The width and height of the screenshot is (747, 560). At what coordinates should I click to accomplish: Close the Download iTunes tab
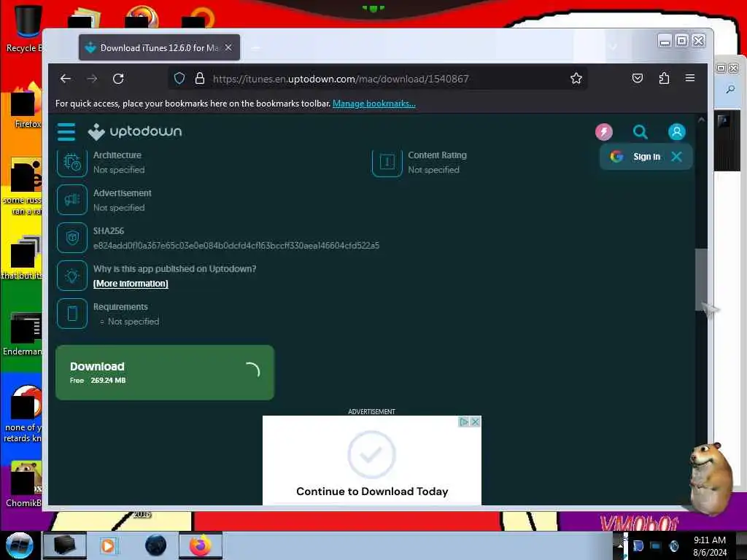pyautogui.click(x=228, y=47)
